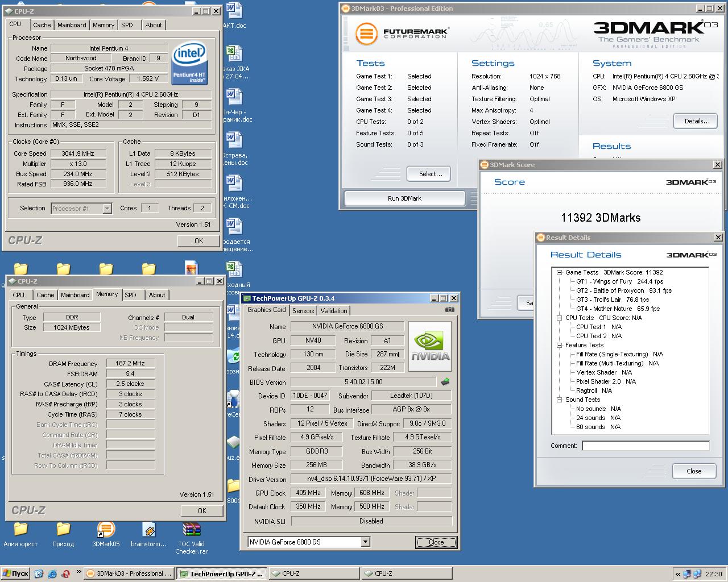The height and width of the screenshot is (582, 728).
Task: Collapse the Game Tests tree node
Action: click(560, 272)
